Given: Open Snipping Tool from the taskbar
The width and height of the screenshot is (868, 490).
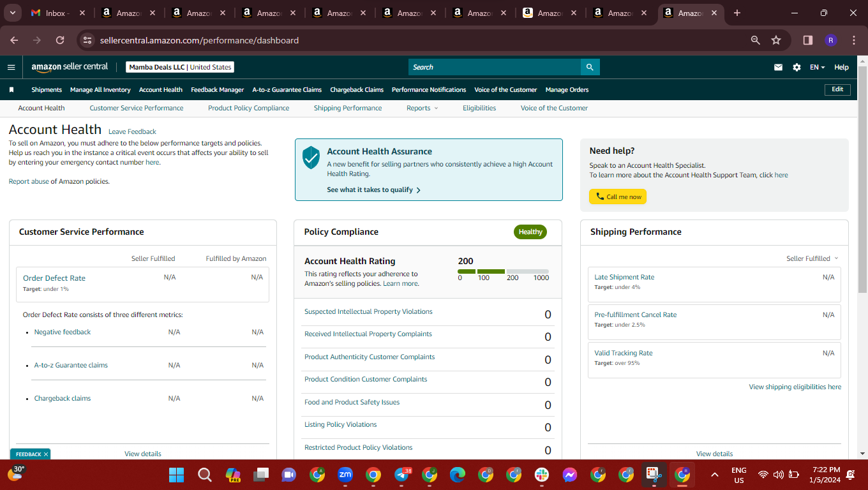Looking at the screenshot, I should (654, 475).
